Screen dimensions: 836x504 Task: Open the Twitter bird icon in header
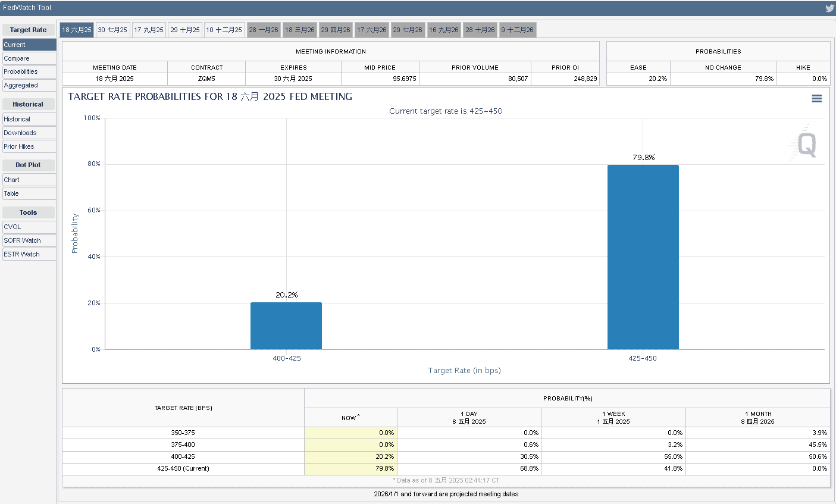[829, 8]
